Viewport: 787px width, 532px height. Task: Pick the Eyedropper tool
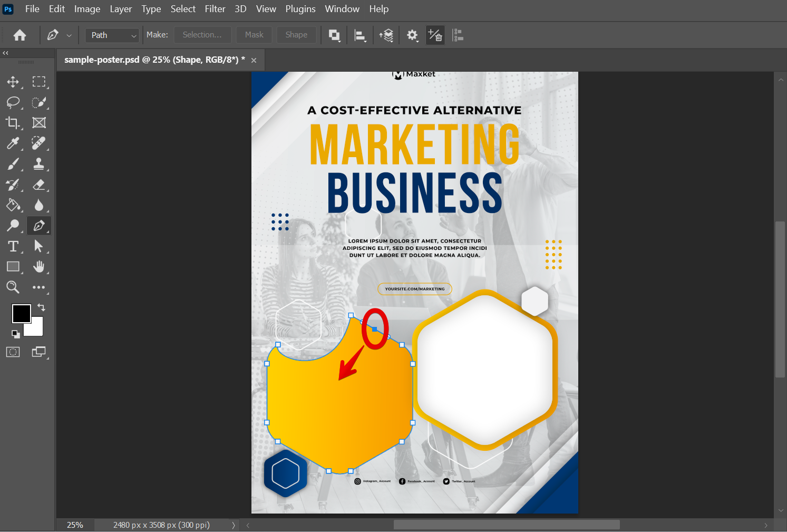13,143
